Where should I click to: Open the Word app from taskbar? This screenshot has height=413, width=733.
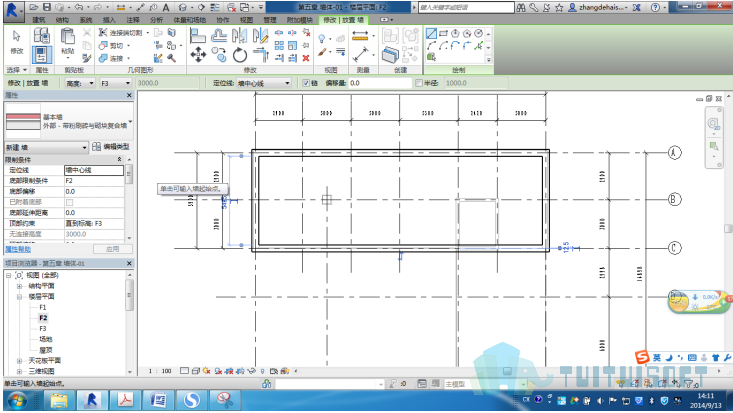[158, 400]
